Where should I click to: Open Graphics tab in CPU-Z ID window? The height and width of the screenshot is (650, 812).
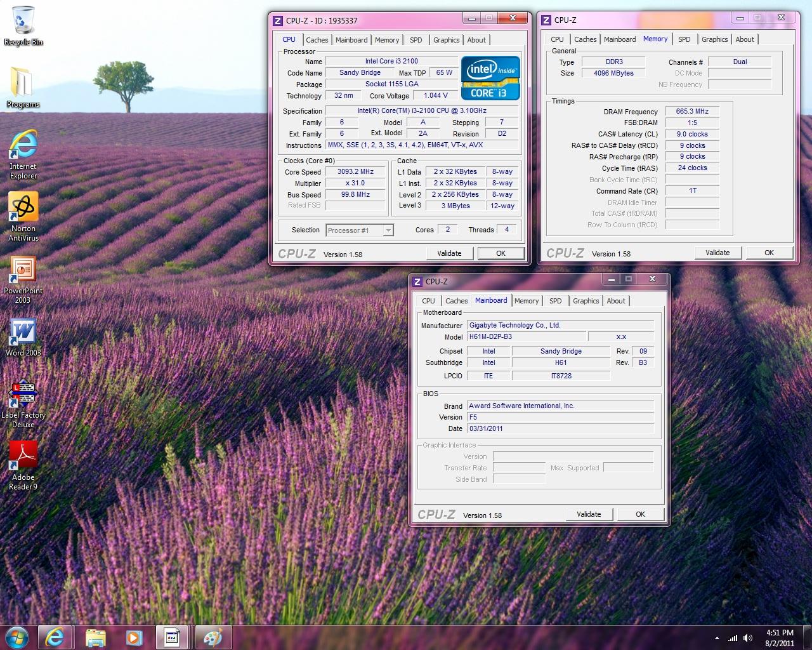coord(447,40)
